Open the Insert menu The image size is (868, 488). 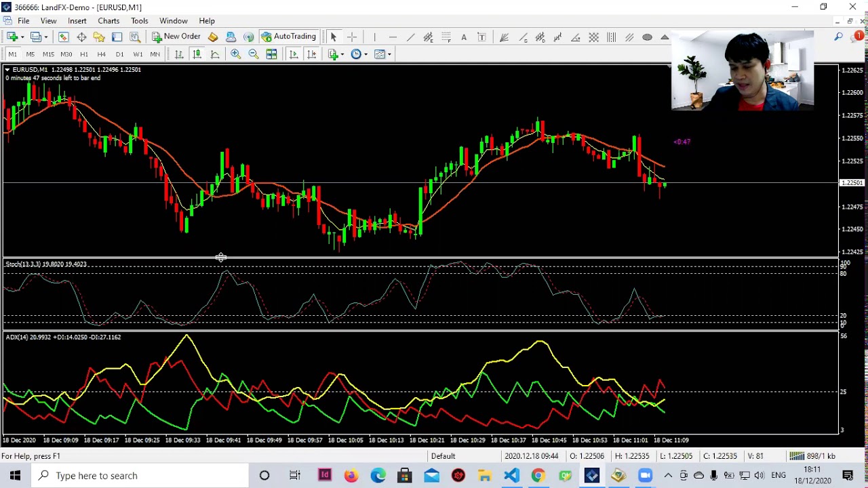click(x=77, y=21)
